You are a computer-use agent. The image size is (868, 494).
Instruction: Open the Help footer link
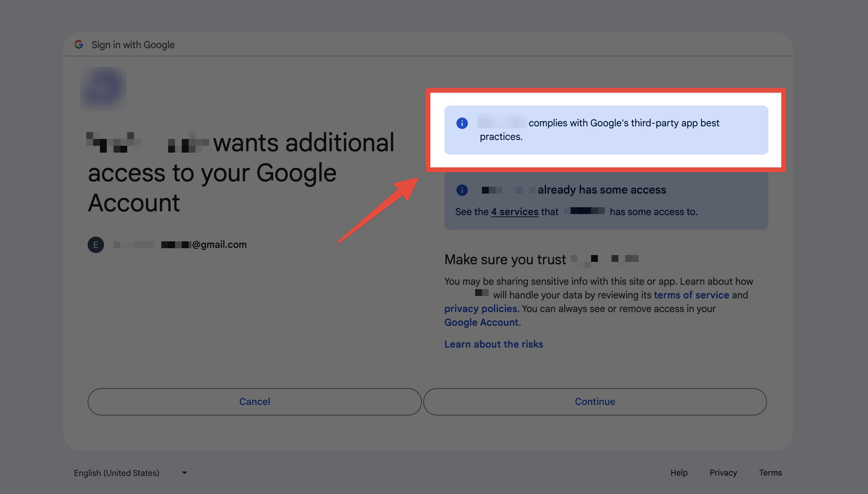click(x=679, y=473)
